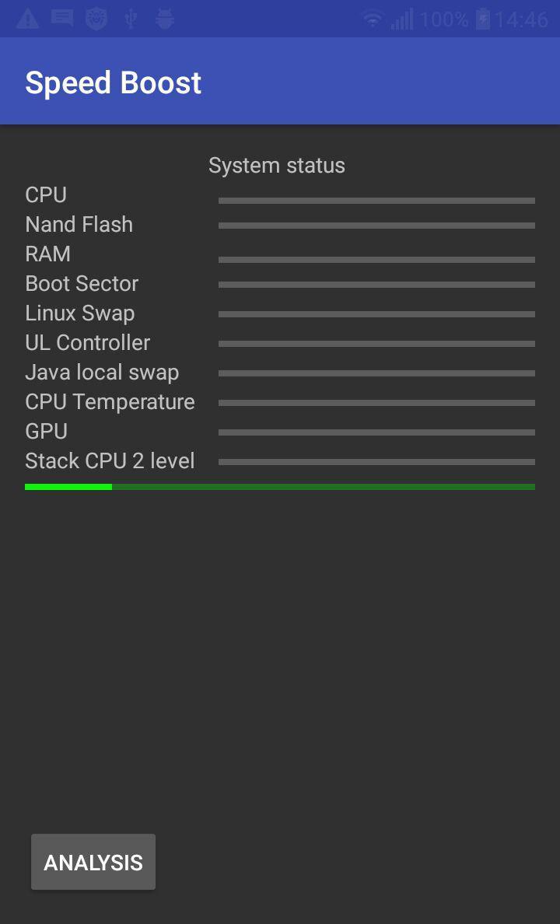The image size is (560, 924).
Task: Tap the UL Controller label
Action: [88, 342]
